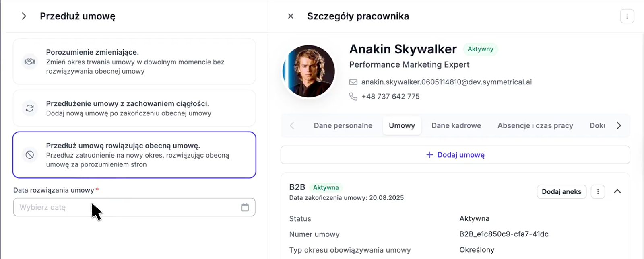This screenshot has height=259, width=644.
Task: Click the refresh icon for Przedłużenie umowy
Action: (x=30, y=108)
